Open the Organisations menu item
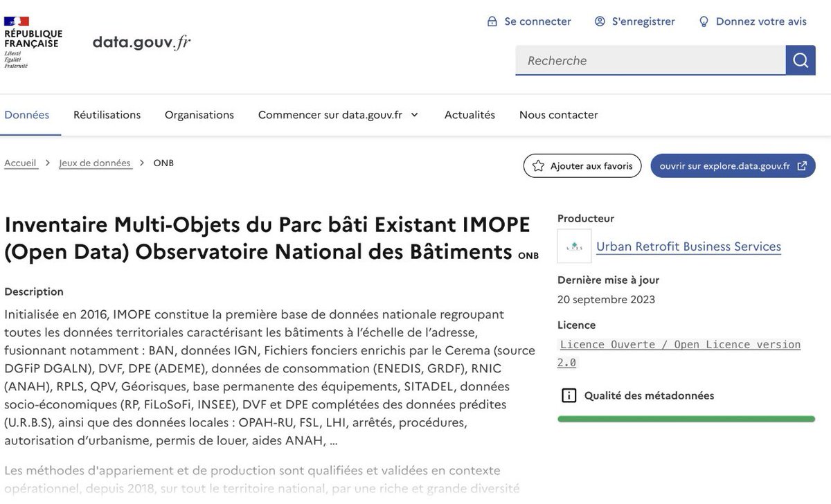831x504 pixels. pyautogui.click(x=199, y=114)
